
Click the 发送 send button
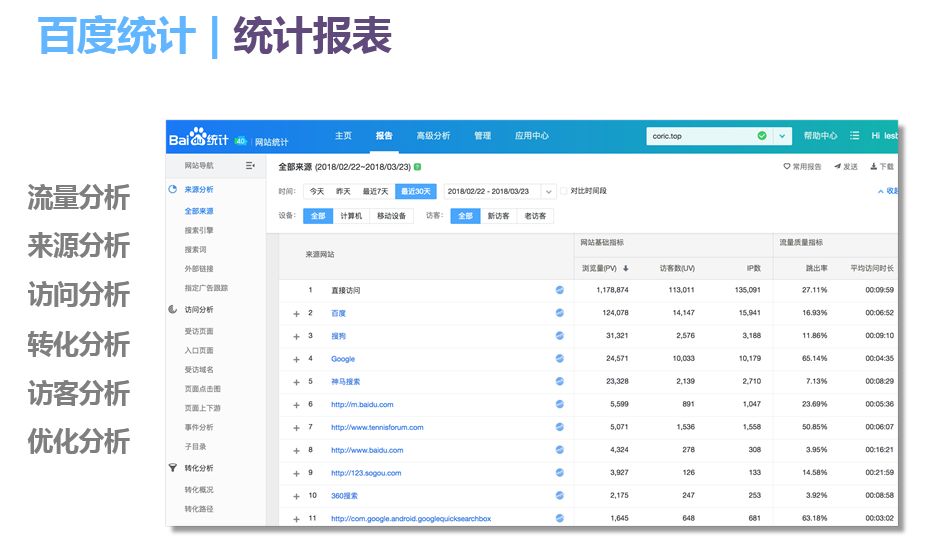click(846, 166)
